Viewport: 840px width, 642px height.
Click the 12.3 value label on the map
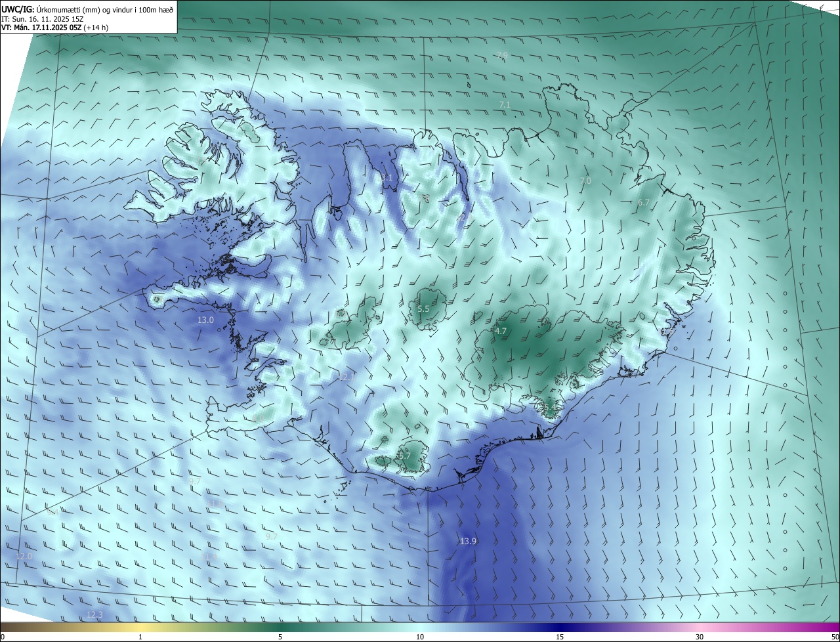pyautogui.click(x=95, y=614)
